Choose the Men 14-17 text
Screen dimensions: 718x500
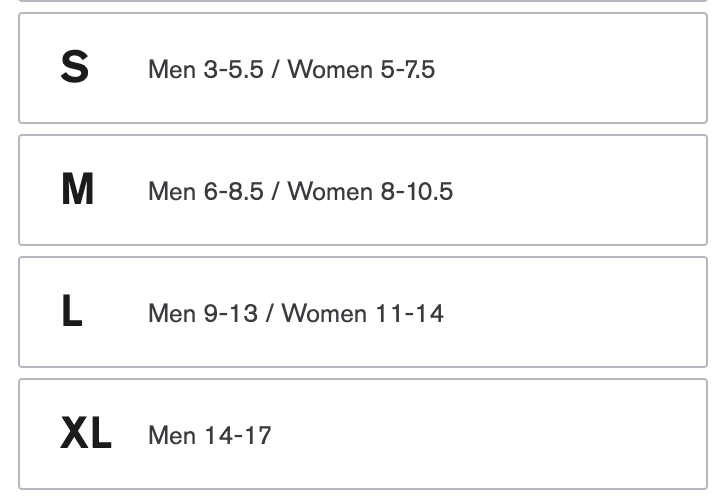[x=209, y=435]
